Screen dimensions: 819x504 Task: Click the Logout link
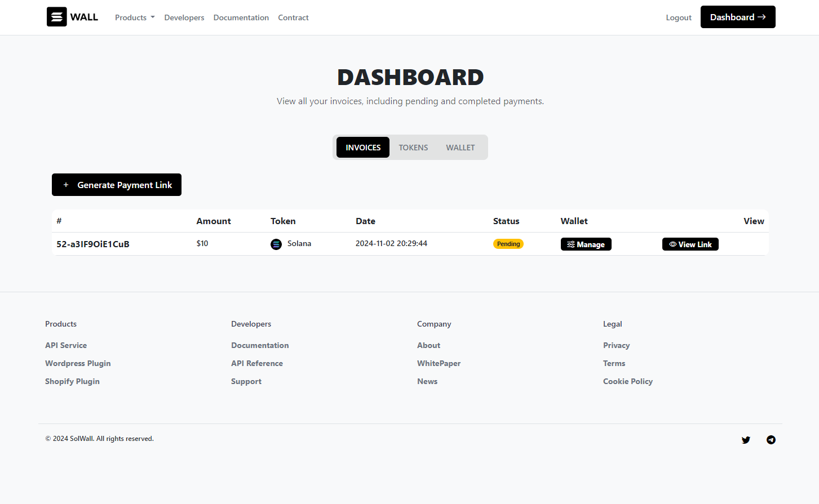[x=679, y=17]
